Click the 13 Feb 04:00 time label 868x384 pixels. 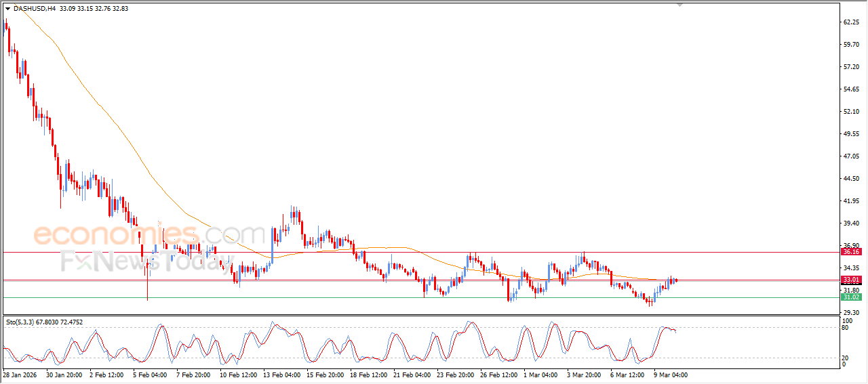coord(282,375)
